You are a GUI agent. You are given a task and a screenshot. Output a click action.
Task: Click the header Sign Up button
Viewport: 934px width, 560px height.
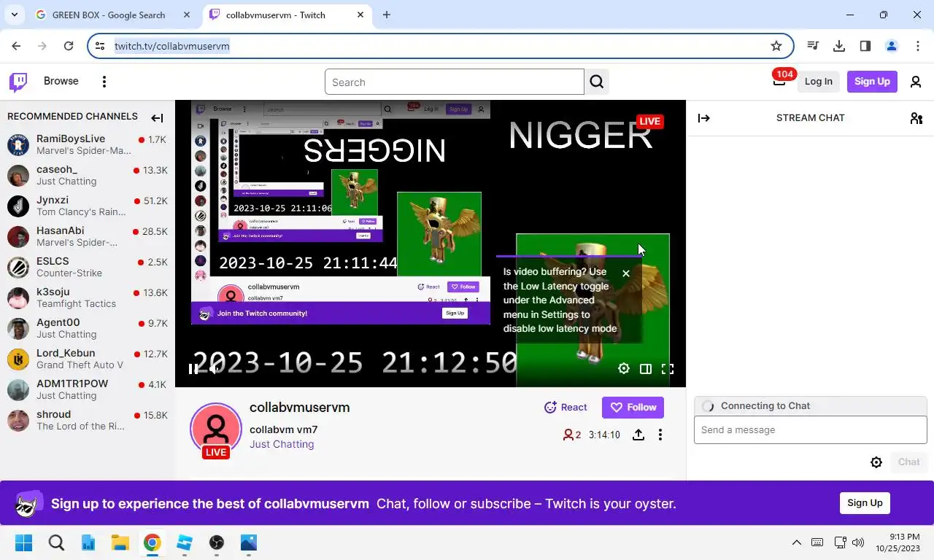pyautogui.click(x=872, y=82)
